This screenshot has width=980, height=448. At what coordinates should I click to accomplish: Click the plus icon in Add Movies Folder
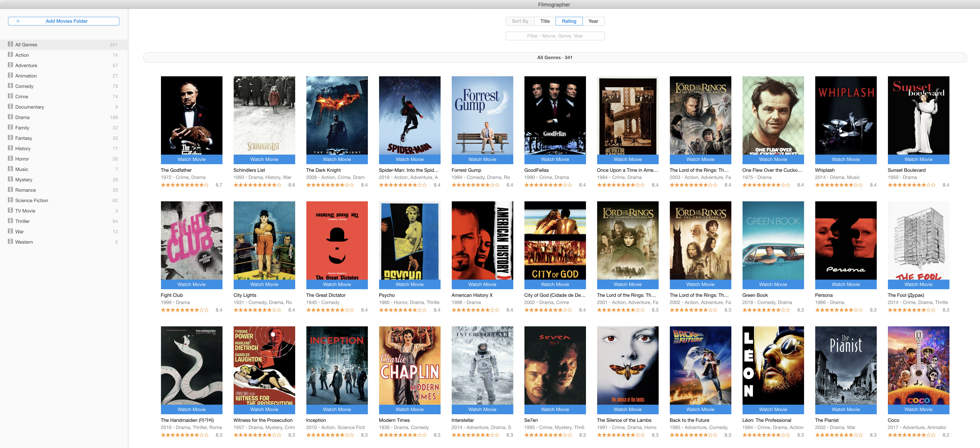[18, 21]
